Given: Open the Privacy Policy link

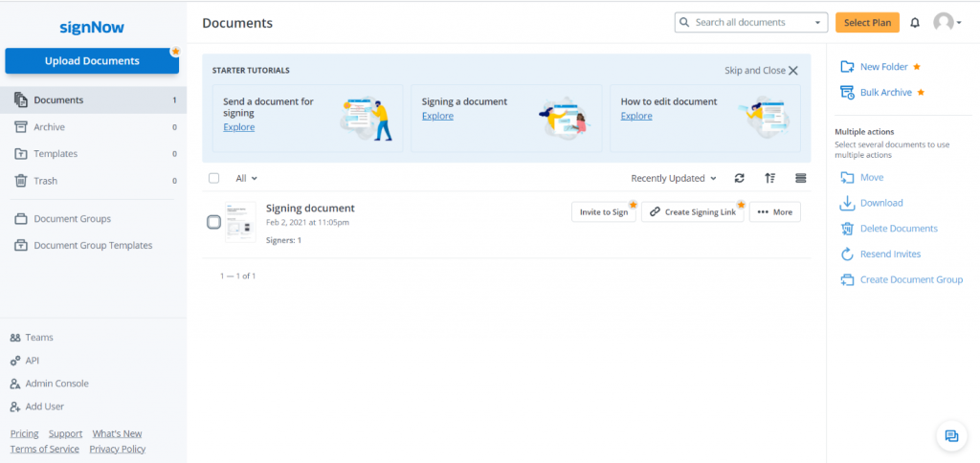Looking at the screenshot, I should (x=118, y=450).
